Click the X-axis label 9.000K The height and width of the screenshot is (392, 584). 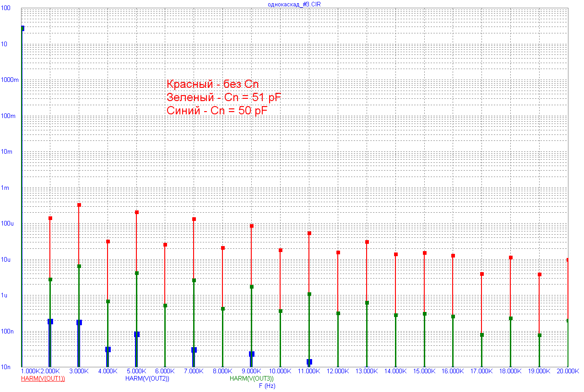click(252, 371)
